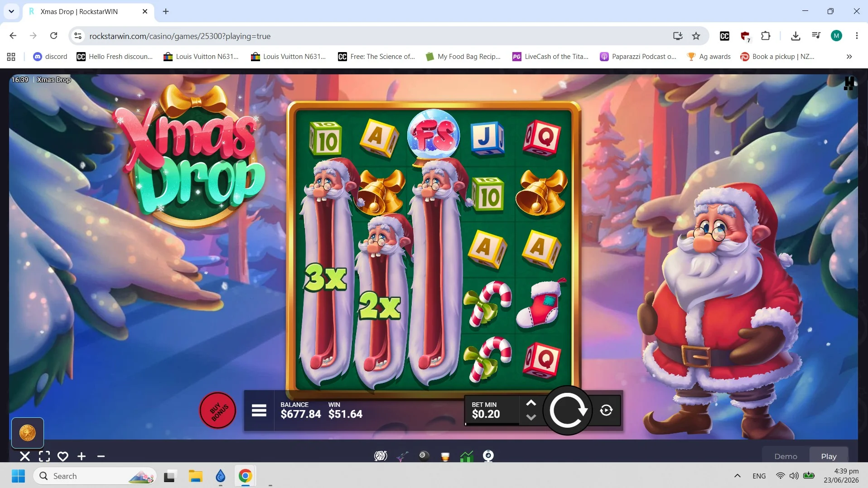868x488 pixels.
Task: Click the 2x multiplier on Santa's beard
Action: (380, 306)
